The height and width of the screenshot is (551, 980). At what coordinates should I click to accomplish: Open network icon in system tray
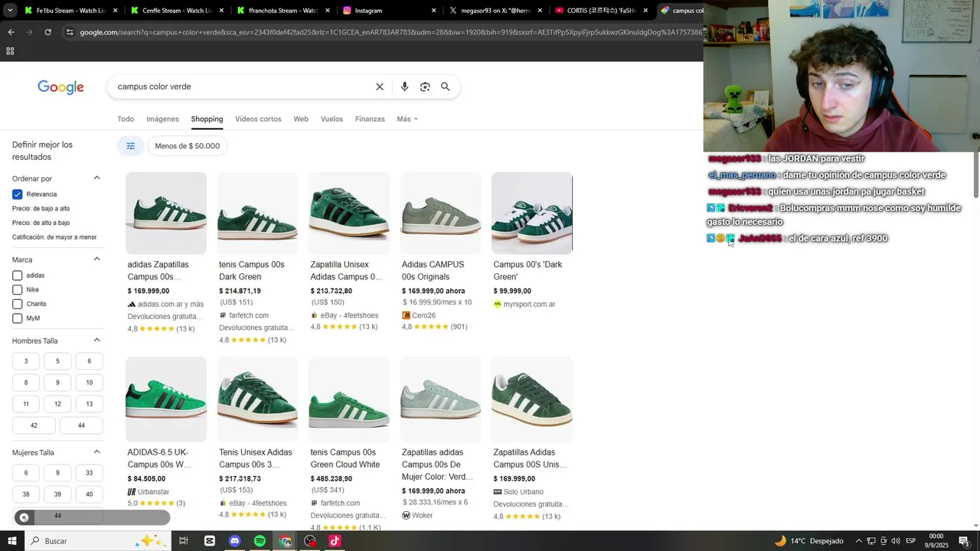(x=871, y=541)
